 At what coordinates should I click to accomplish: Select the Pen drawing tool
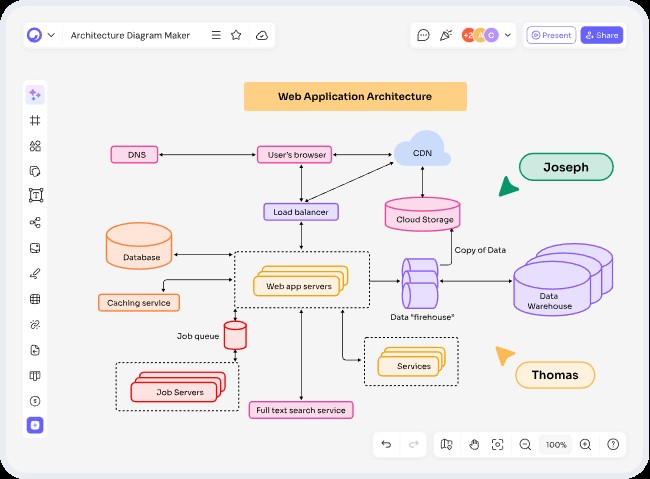tap(35, 273)
